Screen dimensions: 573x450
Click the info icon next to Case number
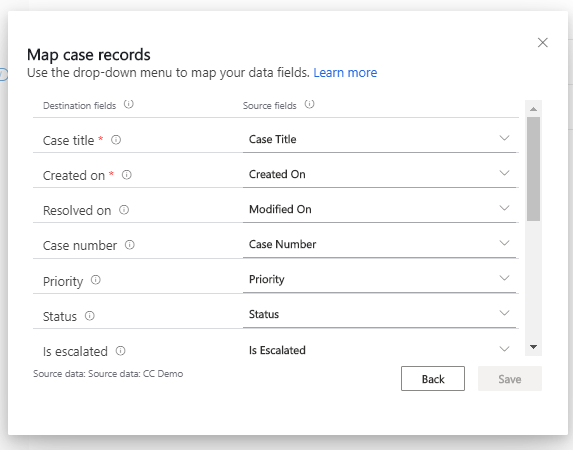130,245
